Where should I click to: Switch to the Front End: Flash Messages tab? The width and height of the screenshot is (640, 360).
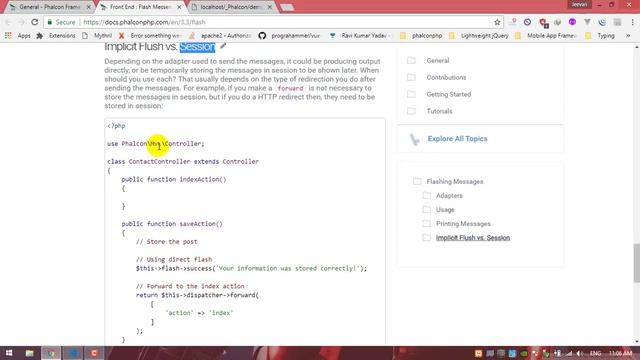click(x=140, y=7)
